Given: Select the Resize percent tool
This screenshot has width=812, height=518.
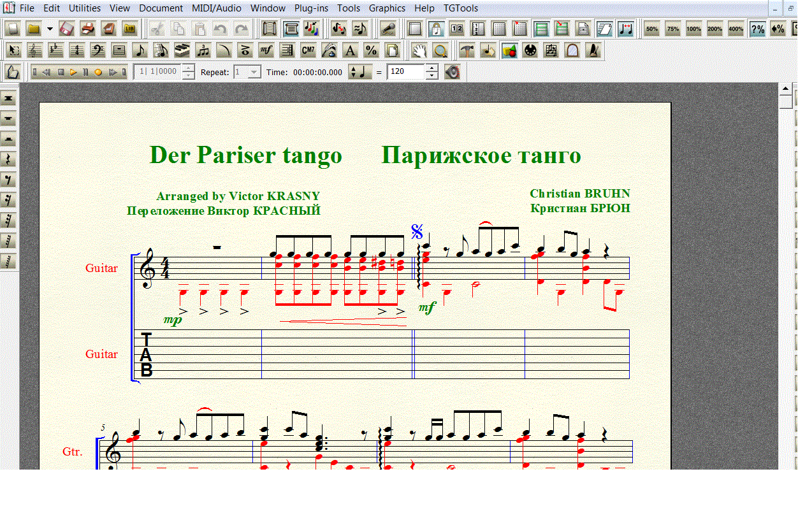Looking at the screenshot, I should coord(372,50).
